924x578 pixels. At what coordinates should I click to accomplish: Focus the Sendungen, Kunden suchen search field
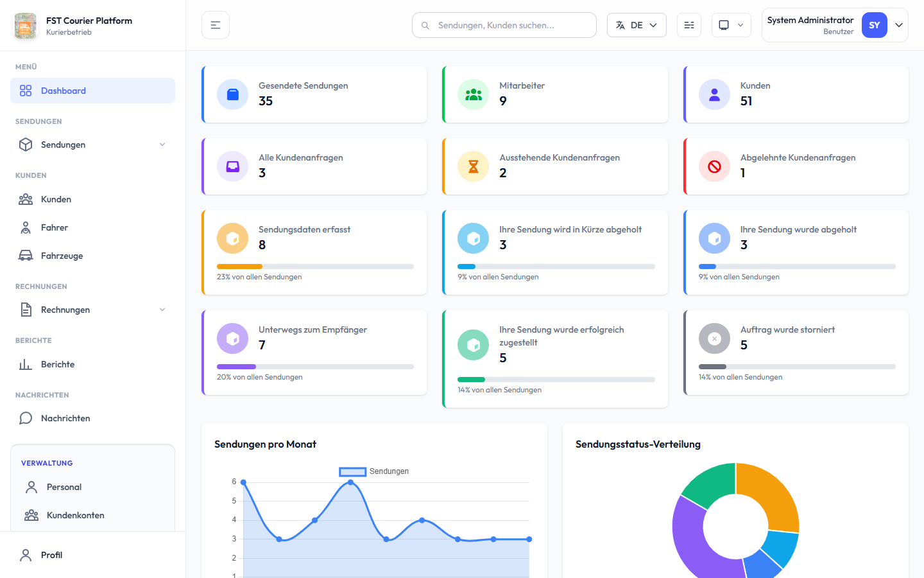pos(504,25)
